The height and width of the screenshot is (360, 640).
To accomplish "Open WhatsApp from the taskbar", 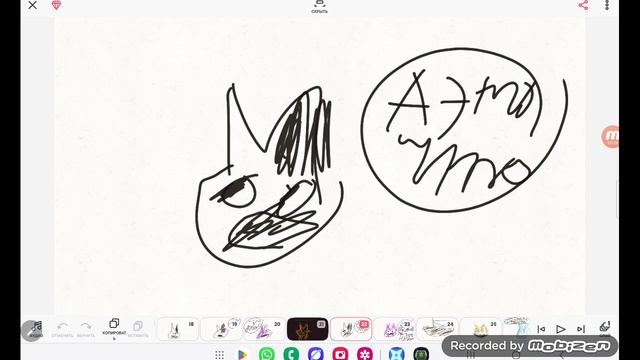I will pos(267,353).
